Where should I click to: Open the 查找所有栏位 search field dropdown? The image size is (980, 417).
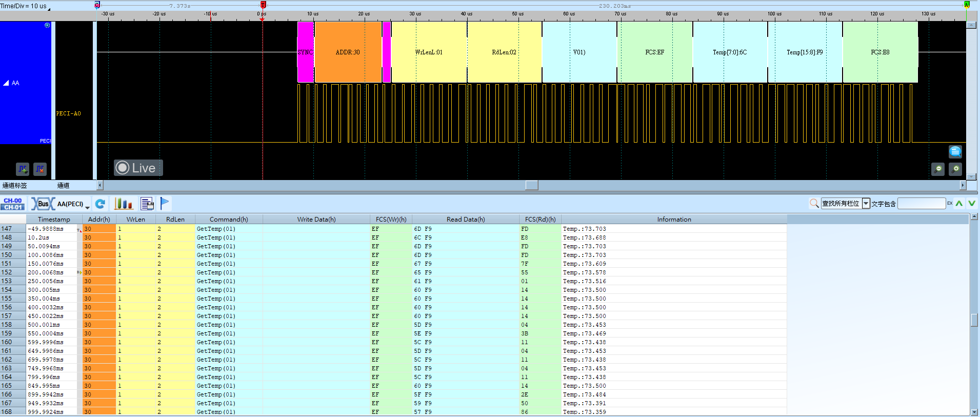point(866,204)
